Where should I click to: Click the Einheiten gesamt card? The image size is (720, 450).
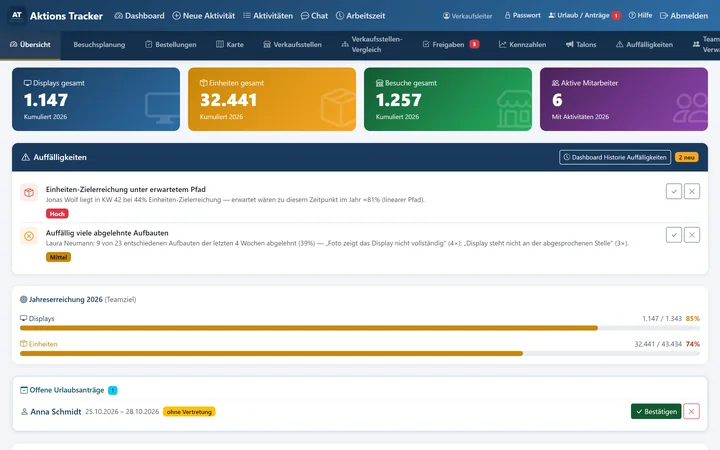coord(272,99)
